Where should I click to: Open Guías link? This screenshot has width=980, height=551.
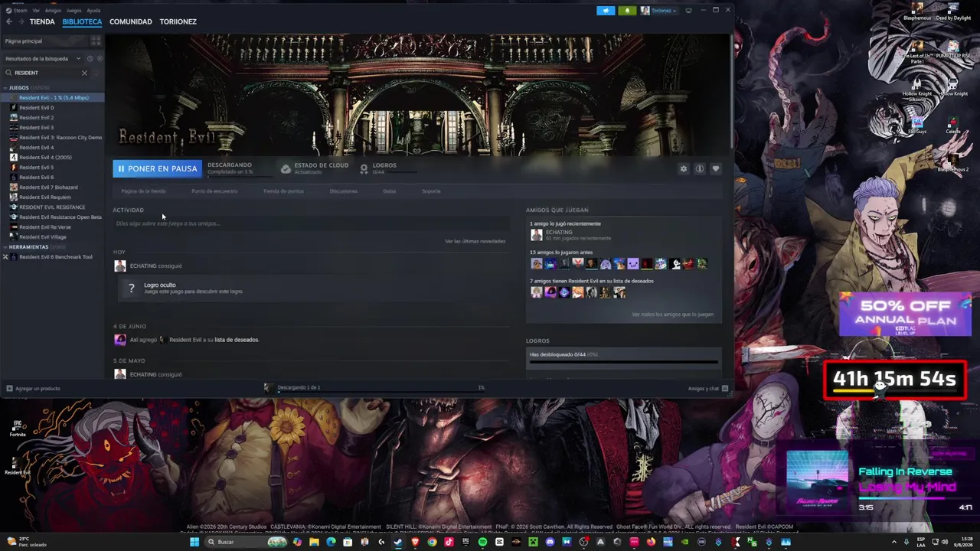coord(390,191)
